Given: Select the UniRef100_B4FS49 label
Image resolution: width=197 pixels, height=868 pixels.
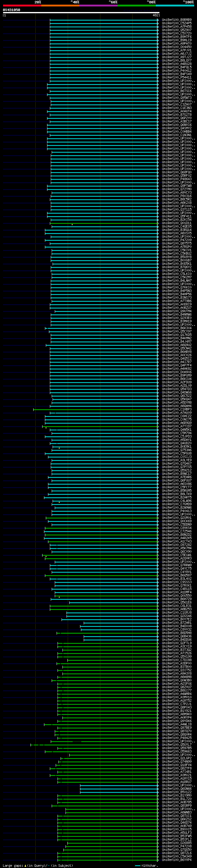Looking at the screenshot, I should pos(177,74).
